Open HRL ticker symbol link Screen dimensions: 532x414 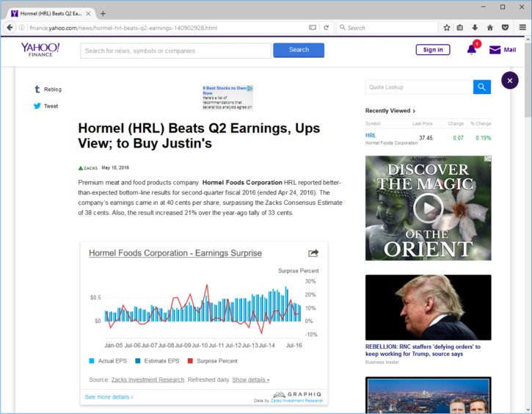pos(371,135)
